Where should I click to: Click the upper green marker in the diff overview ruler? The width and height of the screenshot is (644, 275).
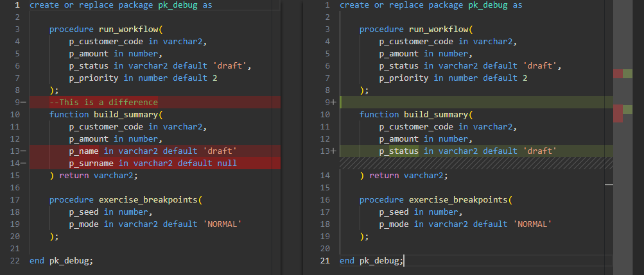[x=627, y=74]
